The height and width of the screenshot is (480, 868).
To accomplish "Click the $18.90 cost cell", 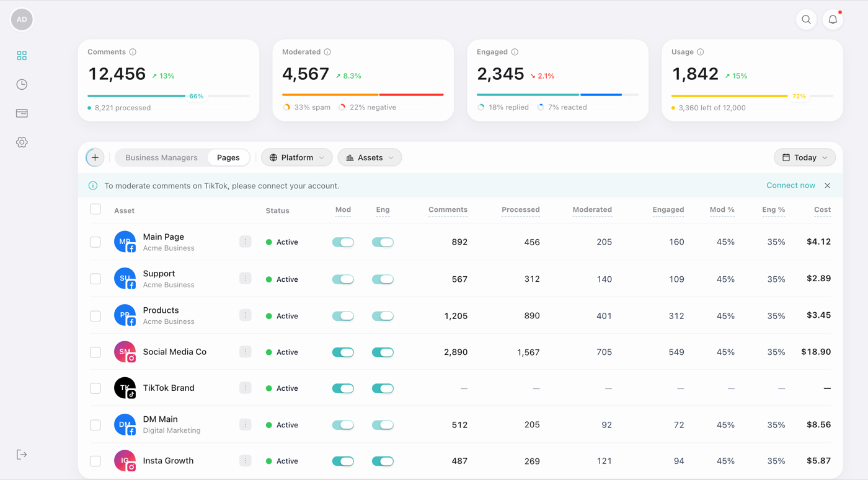I will pos(816,352).
